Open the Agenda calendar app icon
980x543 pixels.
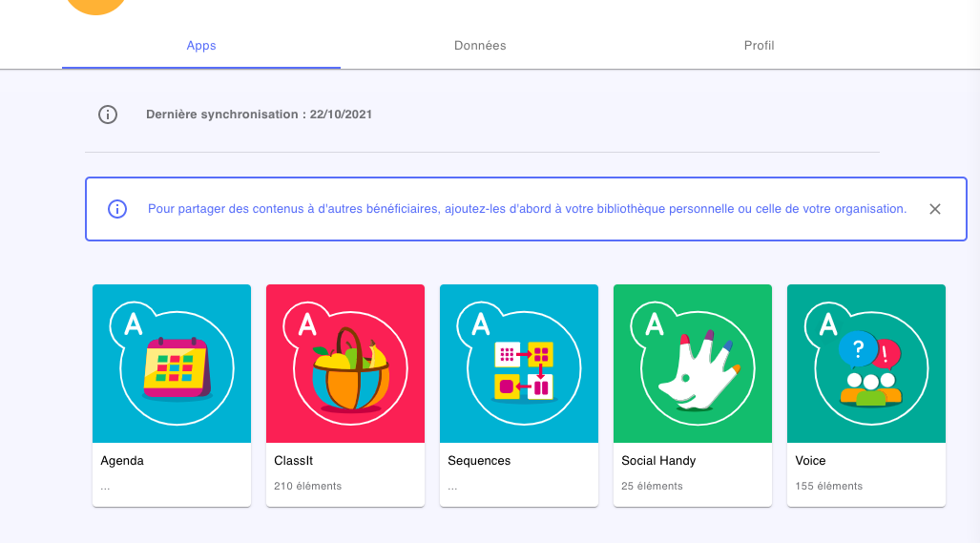pos(172,364)
